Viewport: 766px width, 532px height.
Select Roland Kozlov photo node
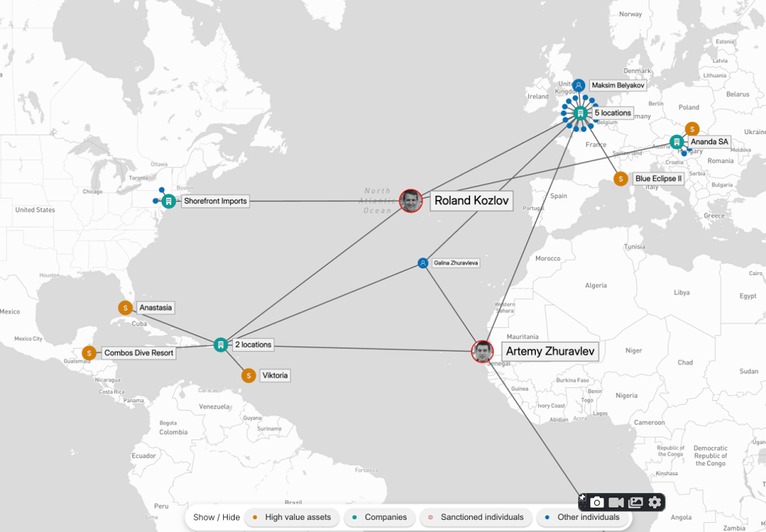[x=411, y=201]
